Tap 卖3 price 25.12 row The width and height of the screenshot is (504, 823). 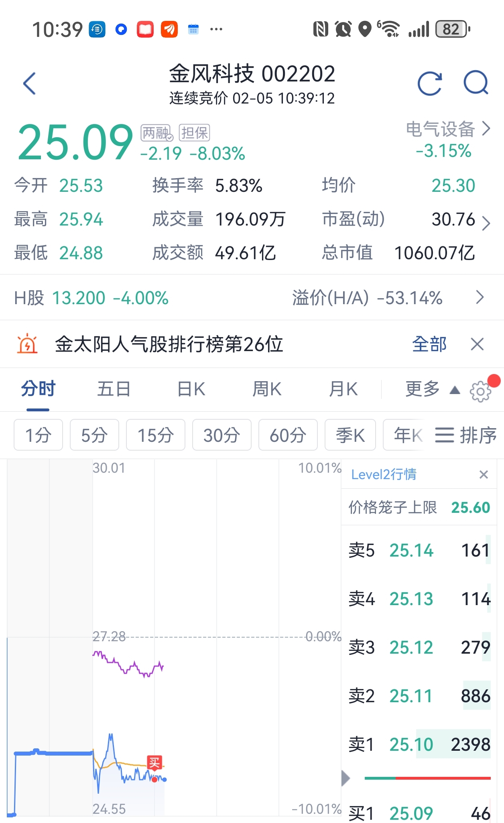[x=419, y=647]
